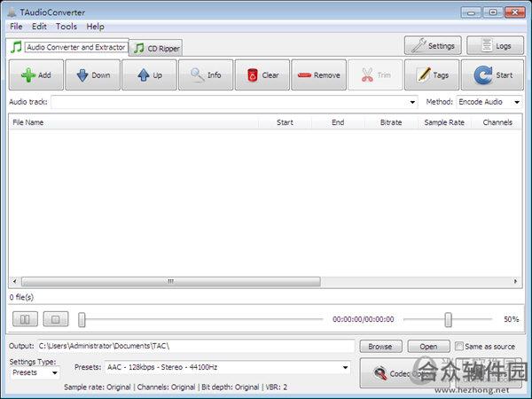Click the Add files button
Viewport: 532px width, 399px height.
point(36,75)
